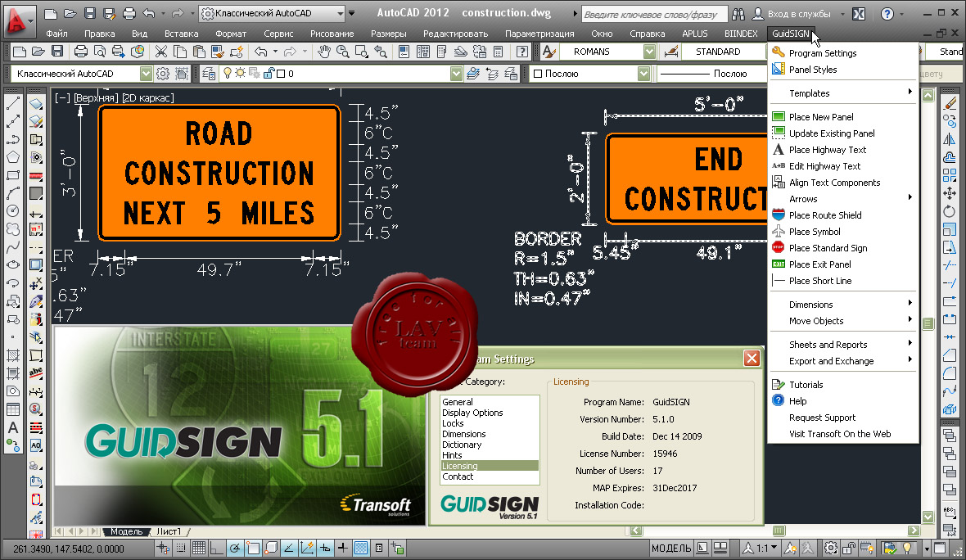
Task: Expand the layer 0 dropdown list
Action: click(456, 74)
